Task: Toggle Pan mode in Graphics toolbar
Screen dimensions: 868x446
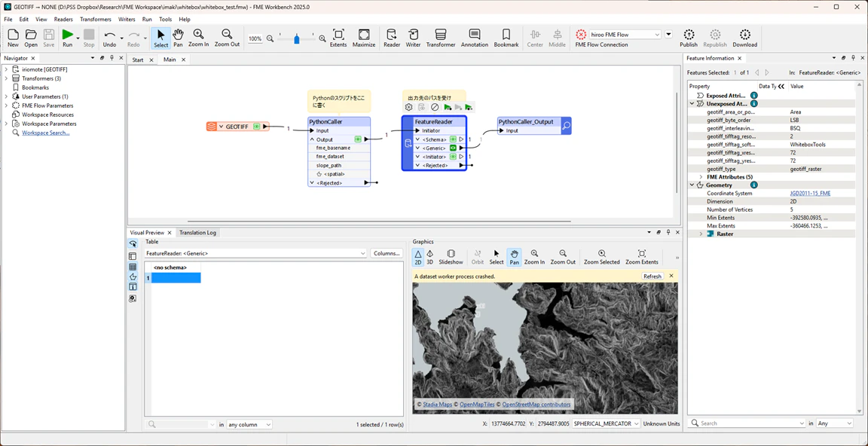Action: click(x=514, y=256)
